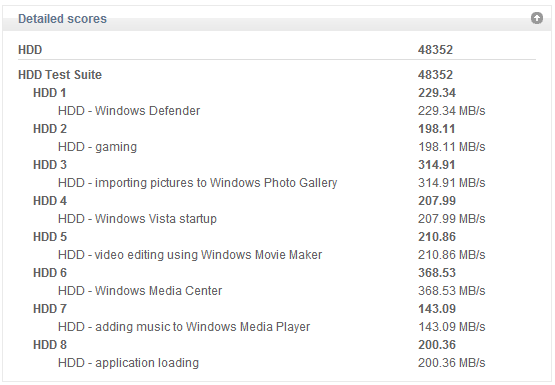Click the 207.99 MB/s result

(452, 219)
